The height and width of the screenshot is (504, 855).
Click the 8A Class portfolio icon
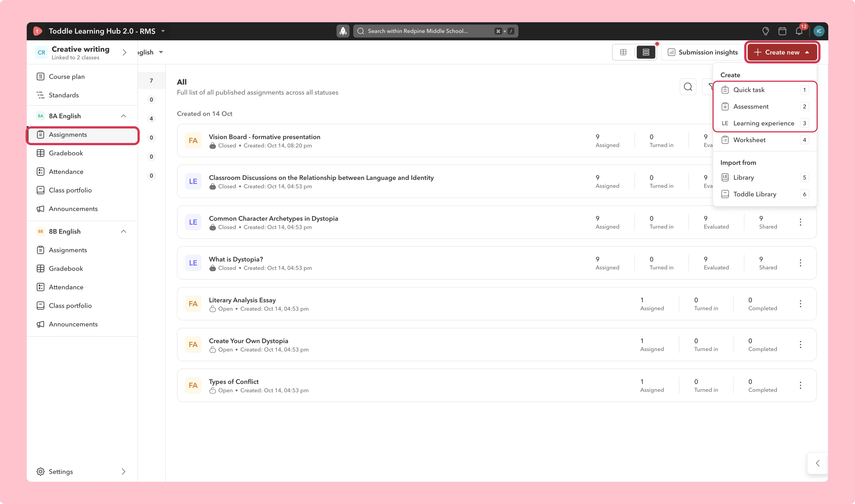[40, 190]
